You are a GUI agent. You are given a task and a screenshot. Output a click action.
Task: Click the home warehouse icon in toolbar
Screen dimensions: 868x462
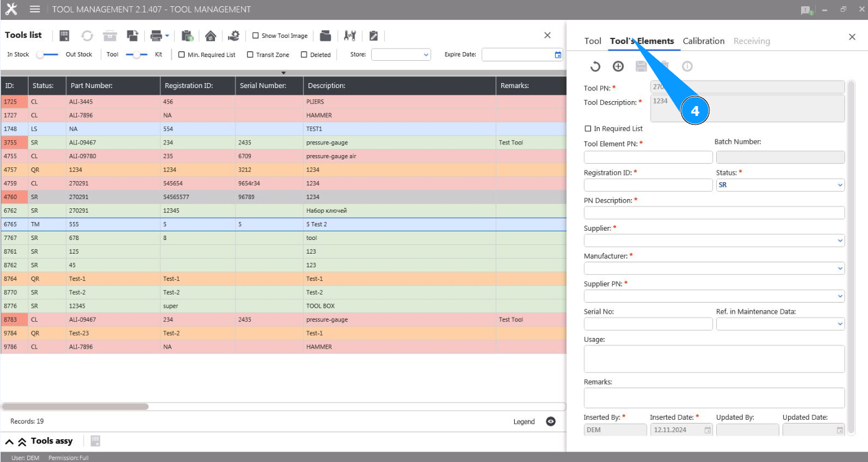(211, 35)
